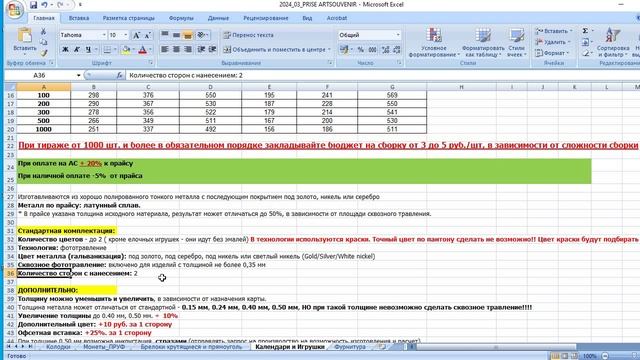The image size is (640, 360).
Task: Toggle underline Ч formatting
Action: 88,50
